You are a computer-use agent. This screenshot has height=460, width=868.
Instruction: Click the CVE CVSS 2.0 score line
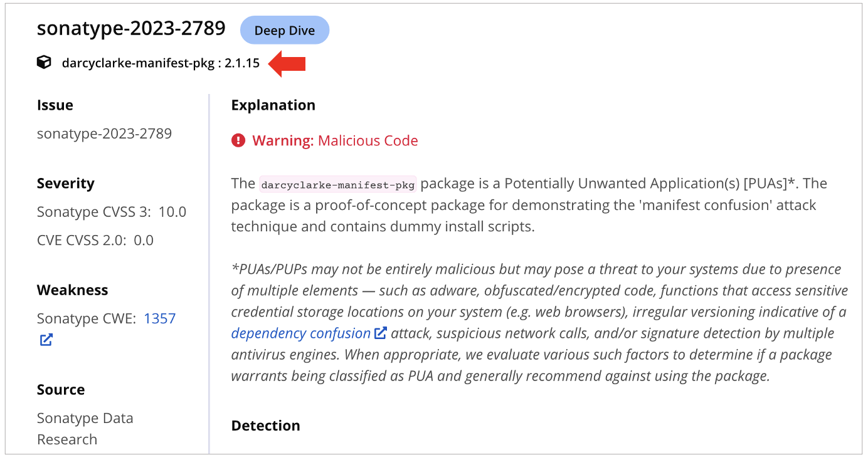pyautogui.click(x=95, y=240)
